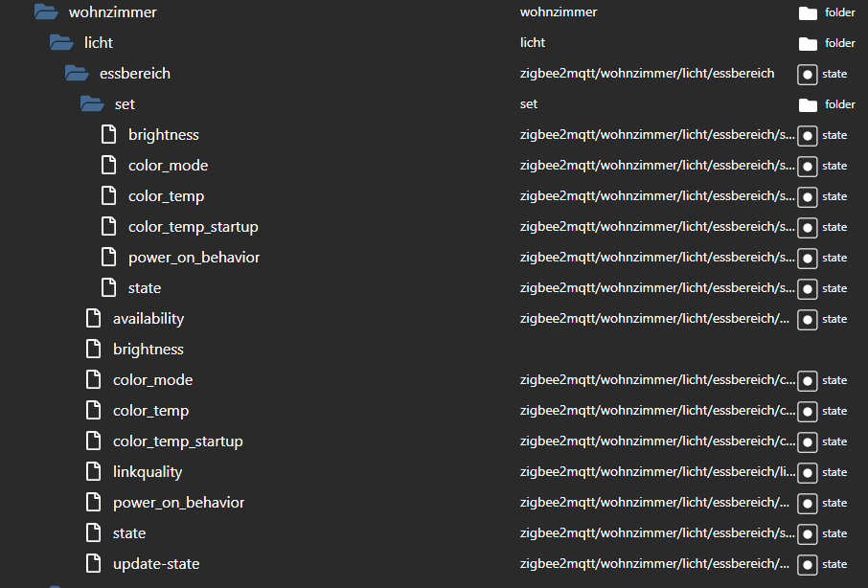
Task: Click the zigbee2mqtt/wohnzimmer/licht/essbereich ID text
Action: pos(647,74)
